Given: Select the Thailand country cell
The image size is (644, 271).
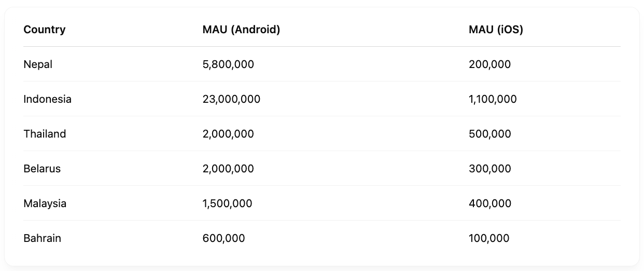Looking at the screenshot, I should [45, 134].
